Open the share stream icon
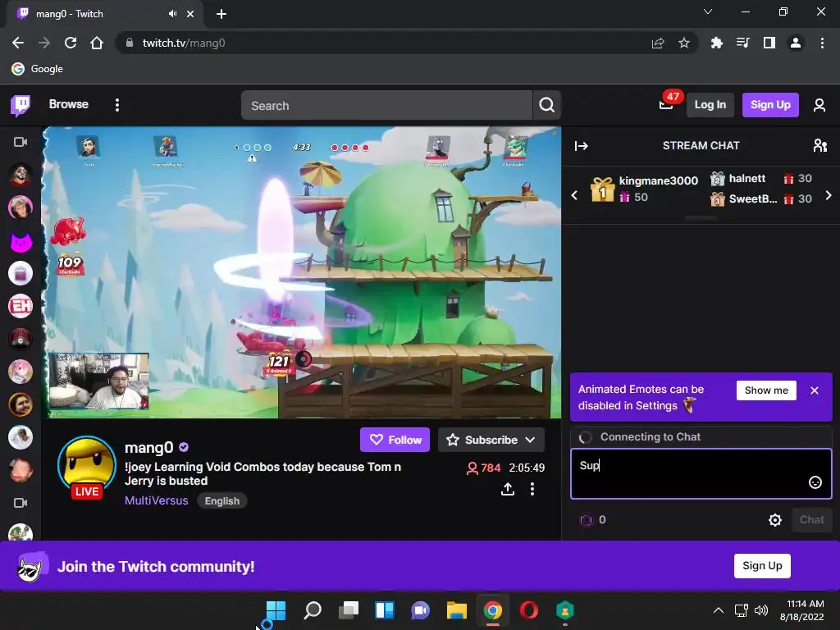The width and height of the screenshot is (840, 630). point(507,489)
